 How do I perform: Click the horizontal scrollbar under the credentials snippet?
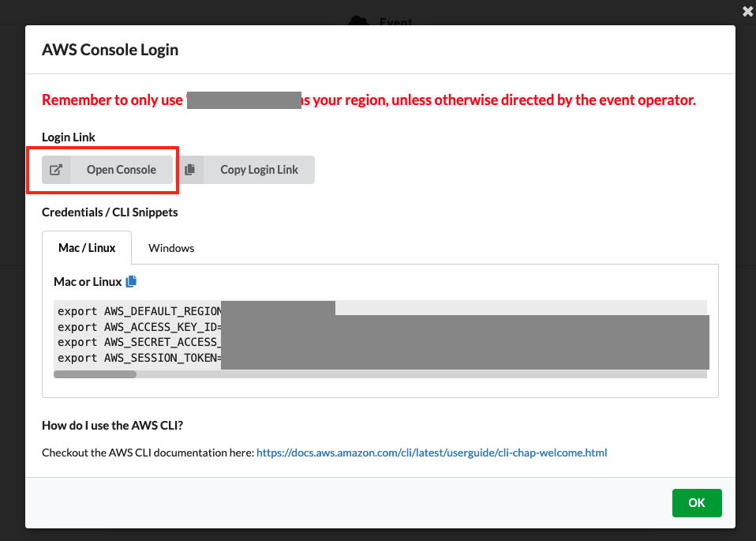point(95,374)
